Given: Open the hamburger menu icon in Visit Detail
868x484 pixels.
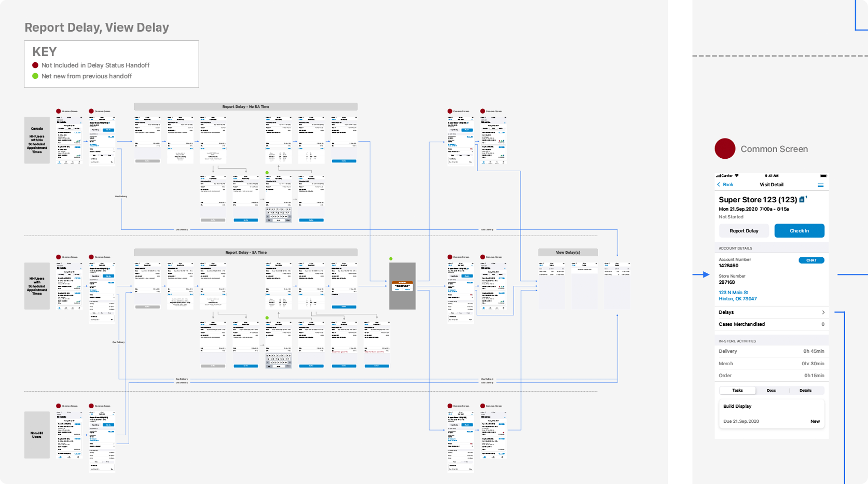Looking at the screenshot, I should pos(820,185).
